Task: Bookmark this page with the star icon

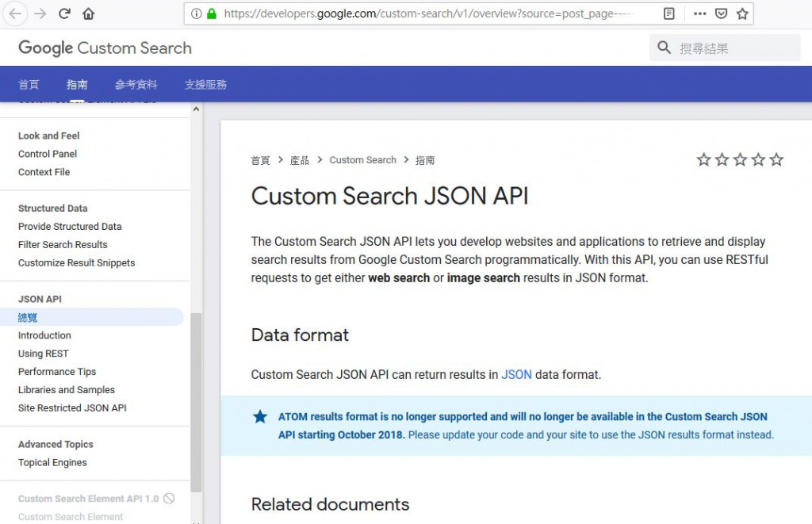Action: (x=742, y=13)
